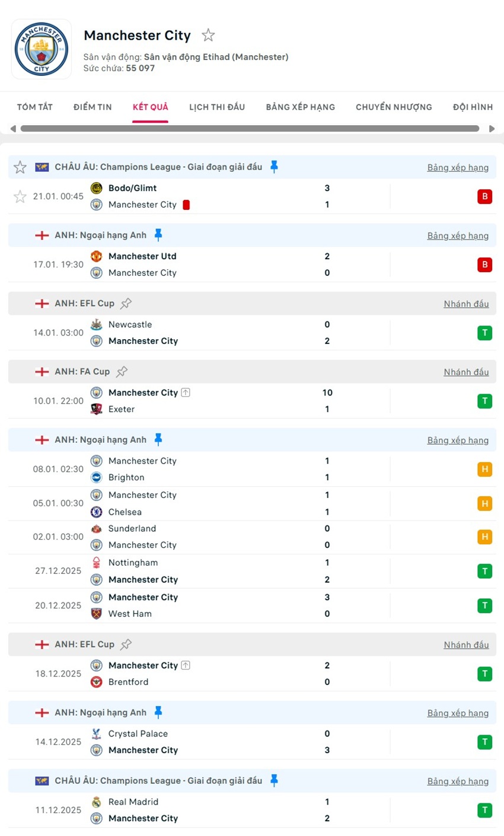Click the left arrow of the tab scroller
This screenshot has height=836, width=504.
click(12, 128)
